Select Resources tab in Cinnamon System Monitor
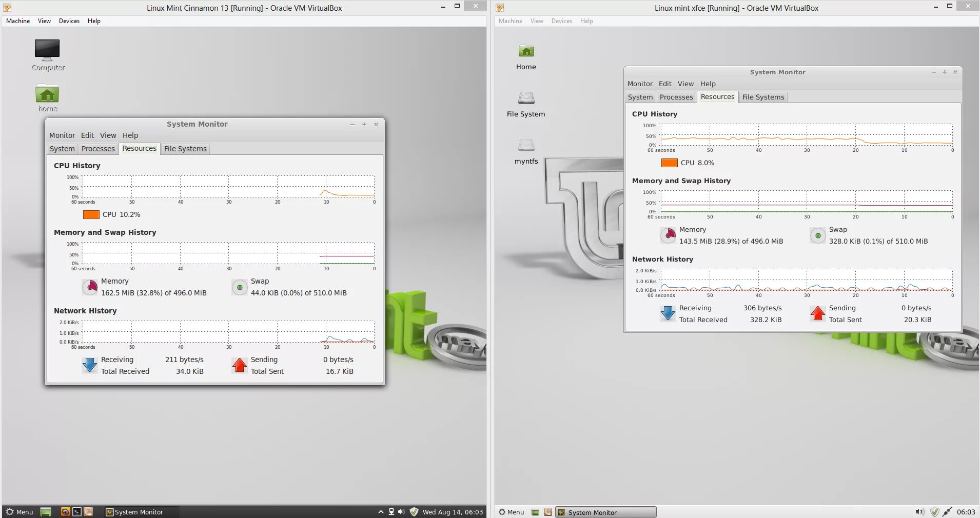The image size is (980, 518). pyautogui.click(x=140, y=148)
